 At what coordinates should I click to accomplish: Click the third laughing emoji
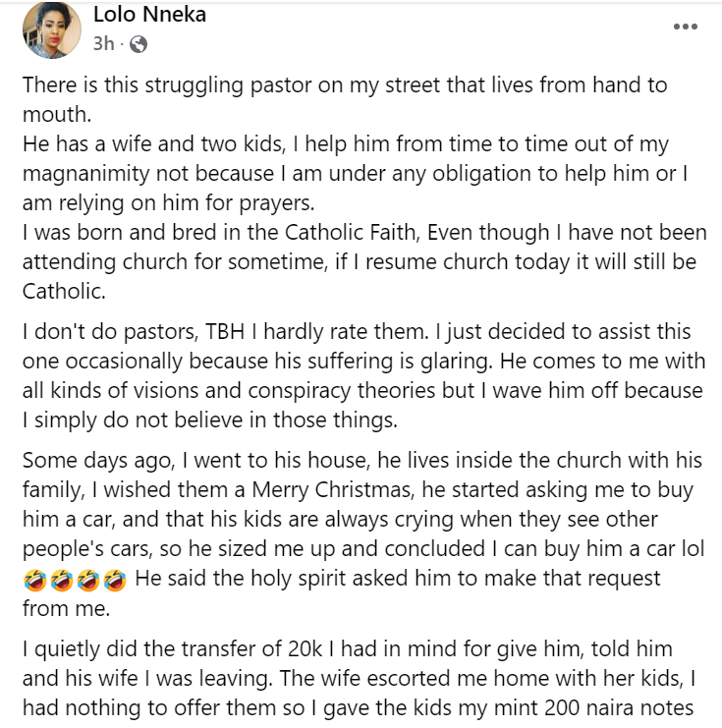tap(83, 579)
